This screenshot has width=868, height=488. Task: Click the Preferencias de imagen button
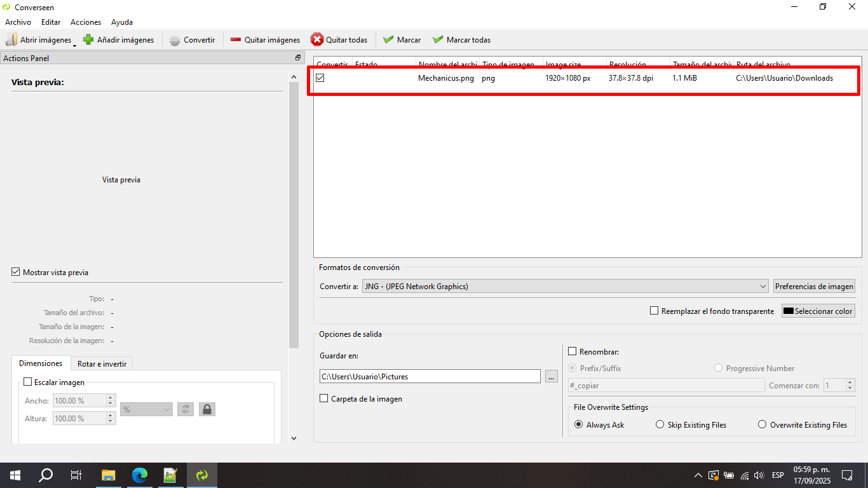[x=813, y=287]
